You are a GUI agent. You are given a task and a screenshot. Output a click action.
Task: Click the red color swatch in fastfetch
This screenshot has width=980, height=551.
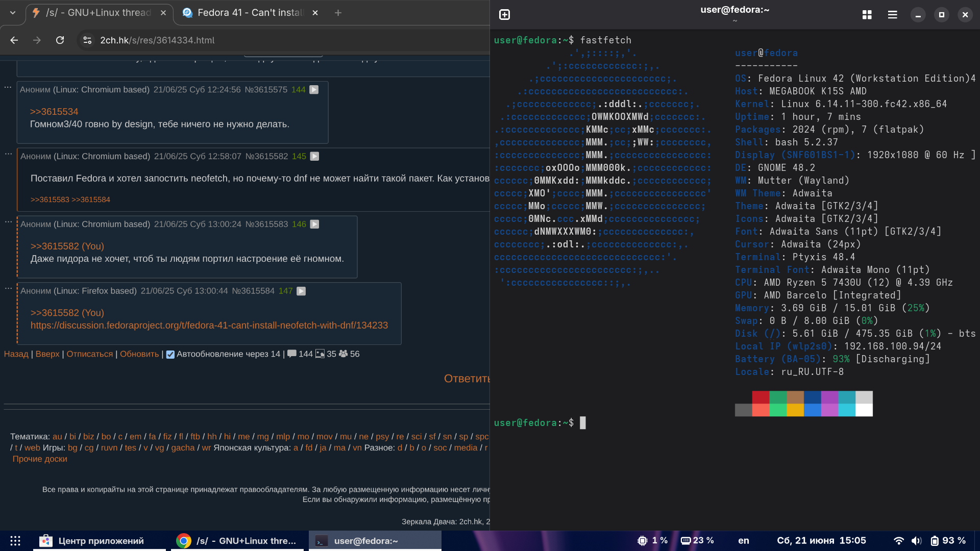(x=761, y=398)
